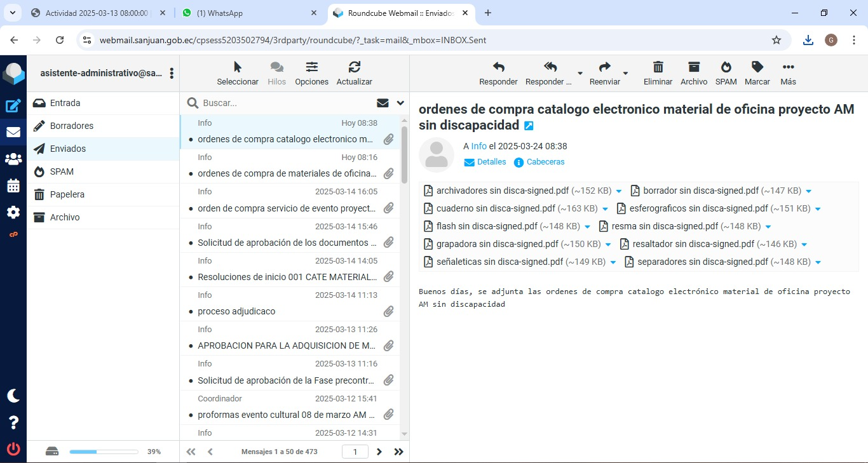Click the Compose new message icon

pyautogui.click(x=13, y=106)
